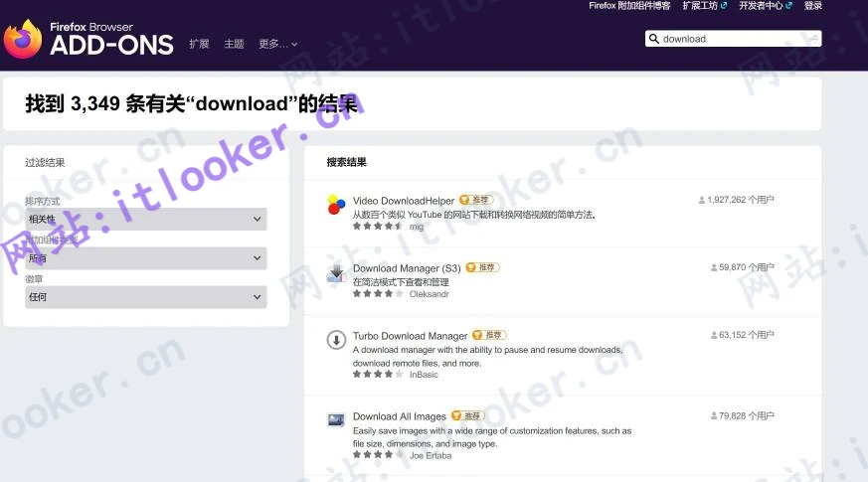Click author name InBasic
The image size is (868, 482).
pyautogui.click(x=424, y=375)
